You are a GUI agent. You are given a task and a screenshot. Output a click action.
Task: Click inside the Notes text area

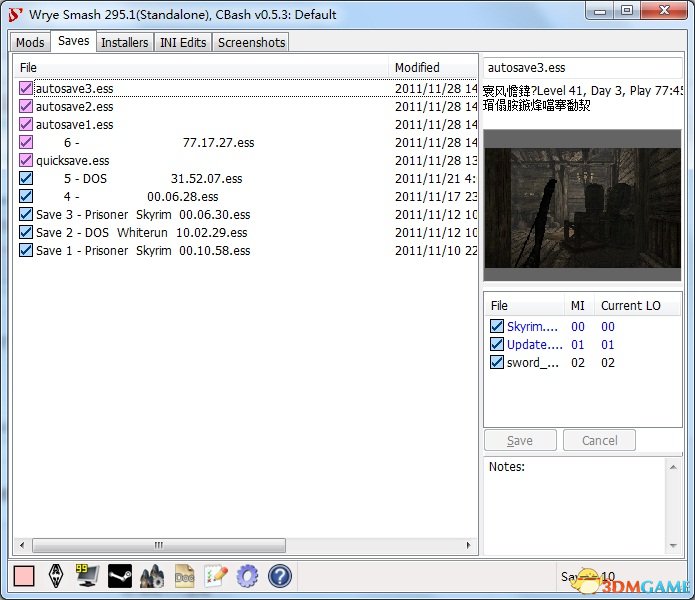pyautogui.click(x=575, y=506)
